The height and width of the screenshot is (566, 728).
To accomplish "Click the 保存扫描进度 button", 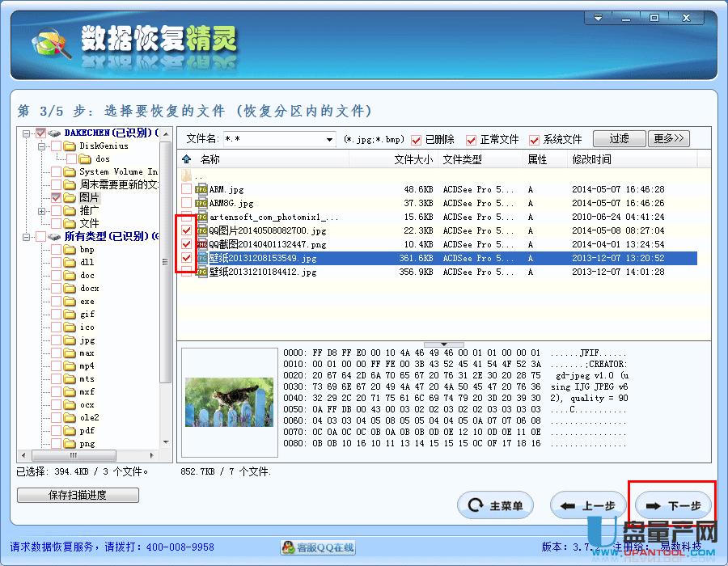I will pyautogui.click(x=78, y=495).
